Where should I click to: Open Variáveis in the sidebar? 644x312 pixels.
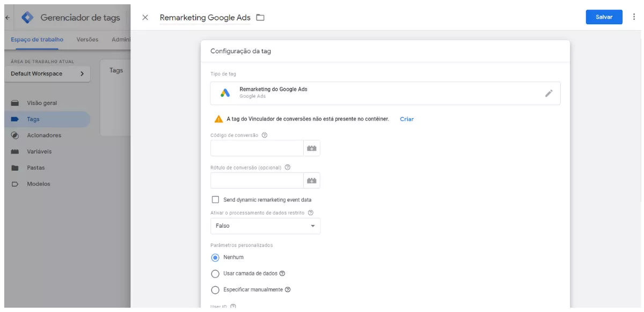click(x=39, y=151)
